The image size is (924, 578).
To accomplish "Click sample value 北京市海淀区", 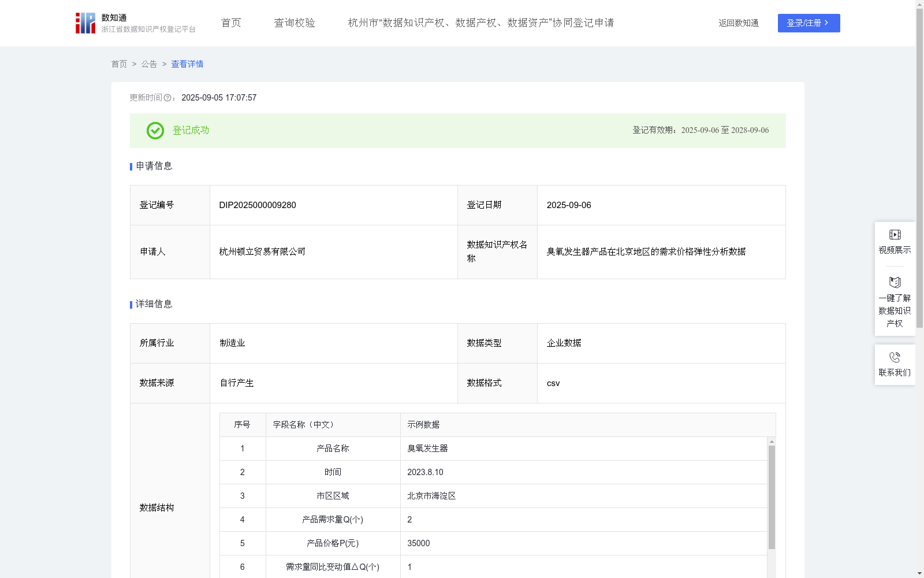I will coord(431,496).
